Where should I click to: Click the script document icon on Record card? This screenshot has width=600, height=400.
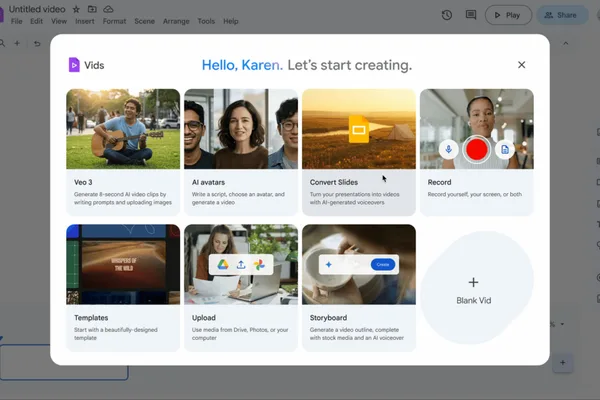point(505,149)
